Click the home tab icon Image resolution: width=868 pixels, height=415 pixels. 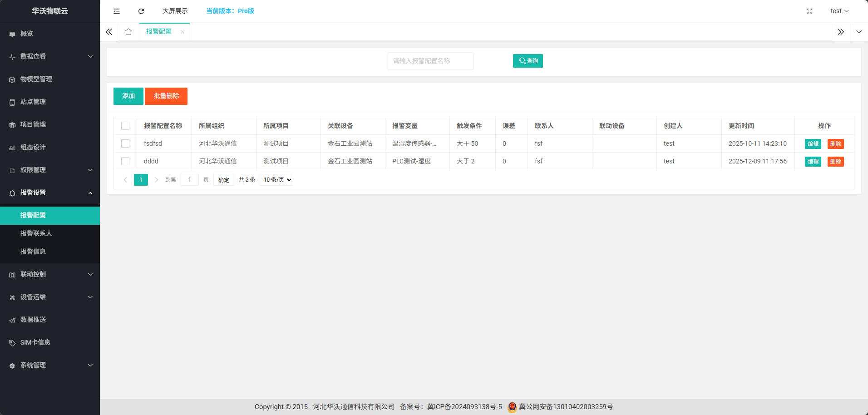[x=128, y=32]
